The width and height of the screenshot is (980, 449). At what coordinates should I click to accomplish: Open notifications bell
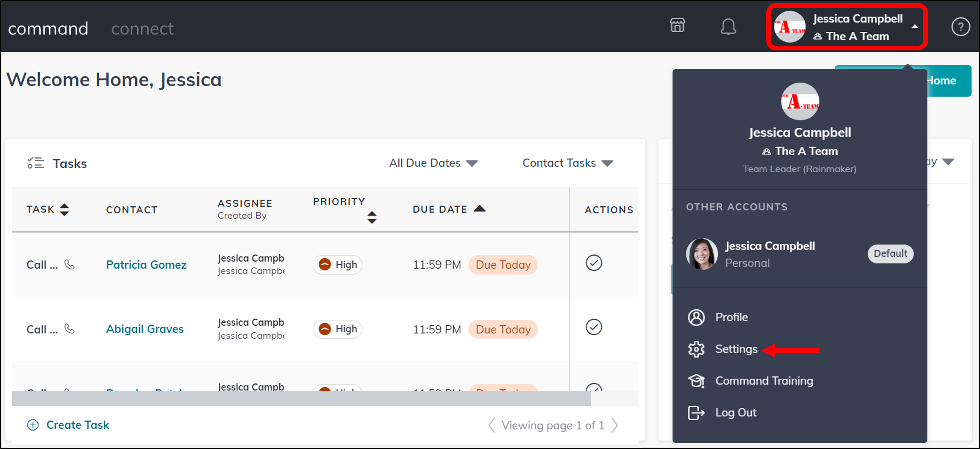click(728, 27)
